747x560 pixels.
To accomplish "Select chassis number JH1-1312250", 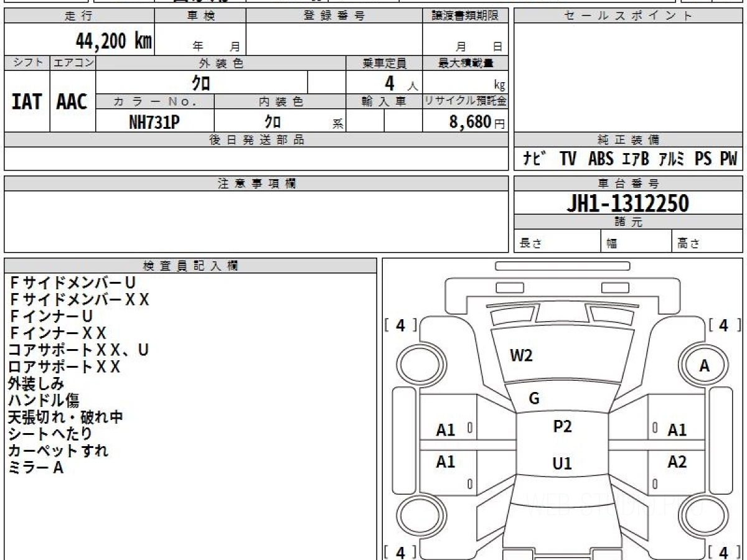I will pos(628,203).
